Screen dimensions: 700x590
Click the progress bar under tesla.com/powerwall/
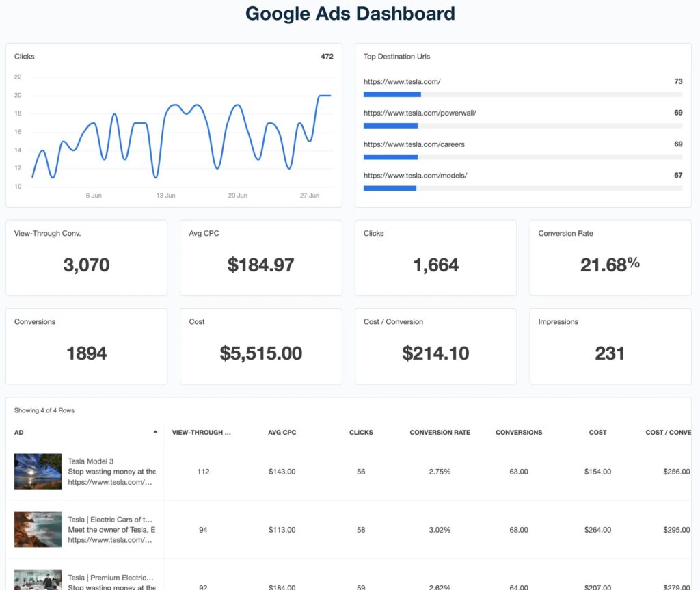pos(522,126)
